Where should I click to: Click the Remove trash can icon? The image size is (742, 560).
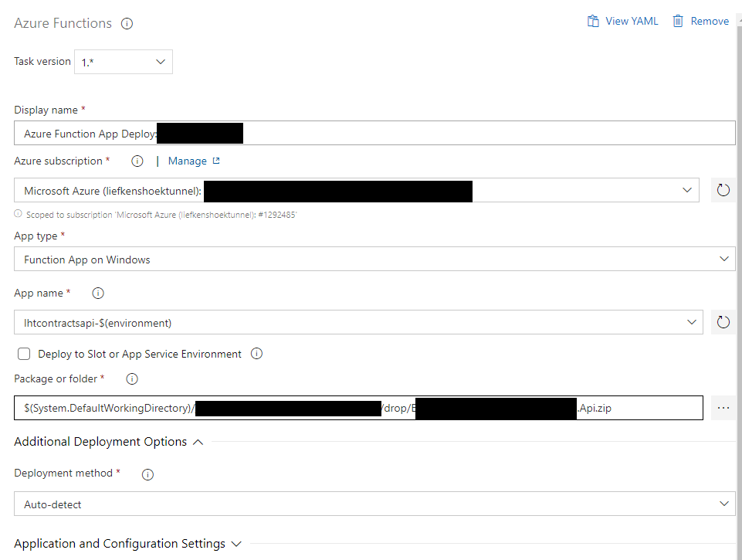point(678,22)
